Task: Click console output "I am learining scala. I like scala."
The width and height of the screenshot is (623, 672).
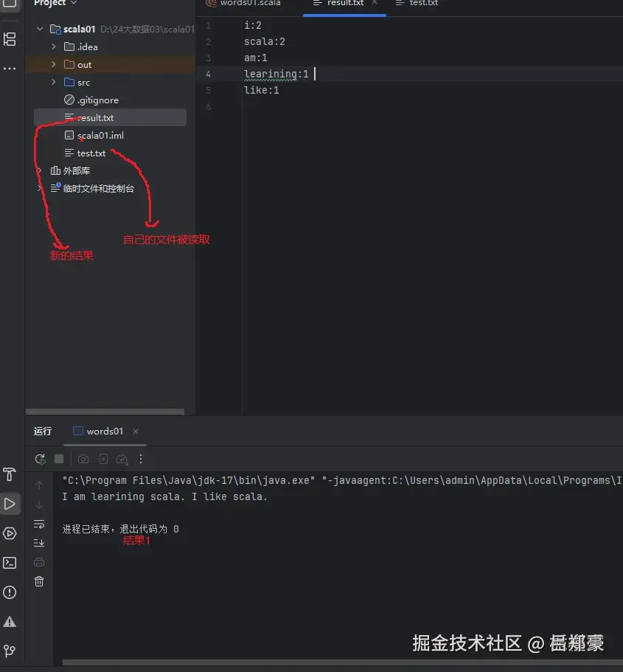Action: pos(164,496)
